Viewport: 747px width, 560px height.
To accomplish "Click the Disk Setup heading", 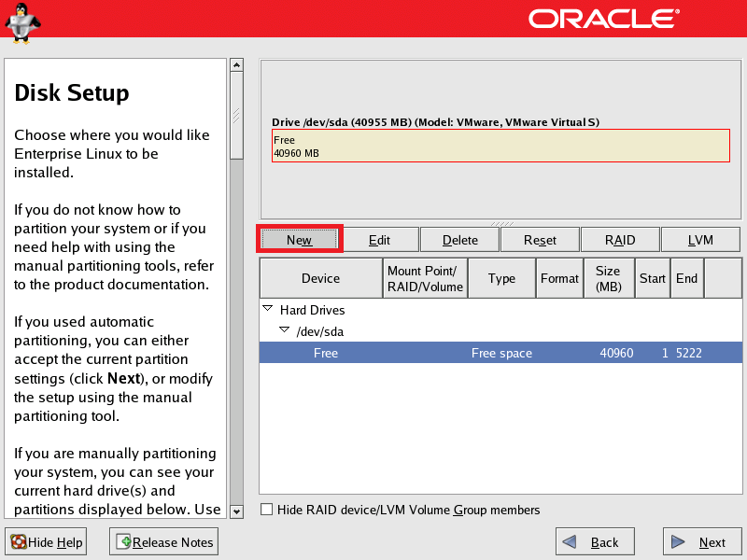I will pyautogui.click(x=72, y=92).
